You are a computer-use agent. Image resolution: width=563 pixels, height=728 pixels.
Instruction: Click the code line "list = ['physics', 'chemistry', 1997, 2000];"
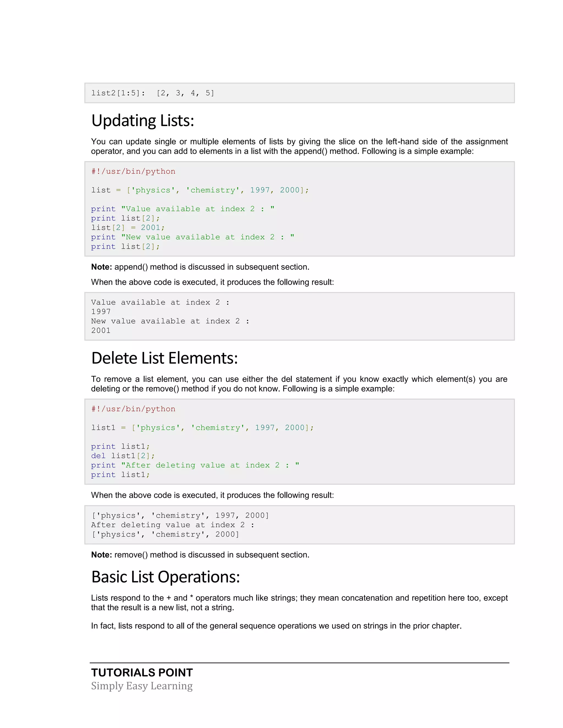coord(200,190)
